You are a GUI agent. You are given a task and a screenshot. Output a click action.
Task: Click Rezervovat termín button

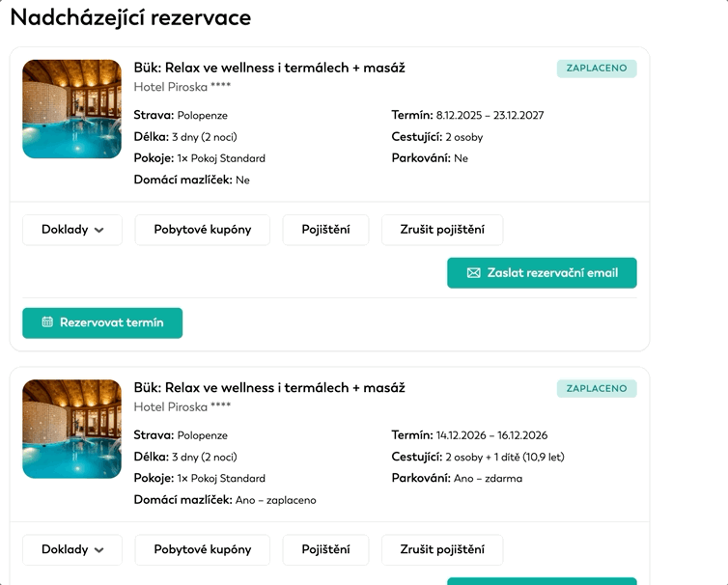click(x=102, y=322)
